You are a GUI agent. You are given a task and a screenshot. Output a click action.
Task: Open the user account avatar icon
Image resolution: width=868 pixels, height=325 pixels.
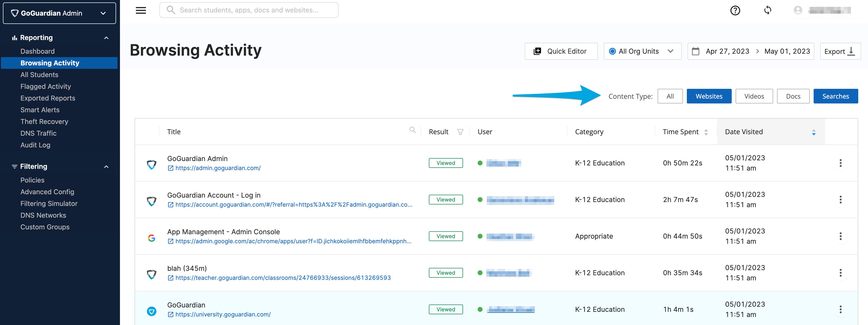click(798, 10)
